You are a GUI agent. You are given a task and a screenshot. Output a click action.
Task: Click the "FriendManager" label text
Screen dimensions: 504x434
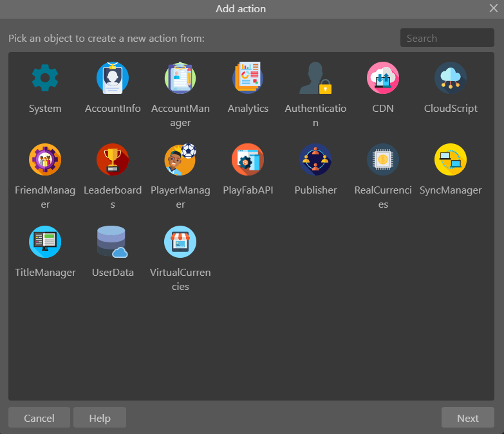(45, 197)
